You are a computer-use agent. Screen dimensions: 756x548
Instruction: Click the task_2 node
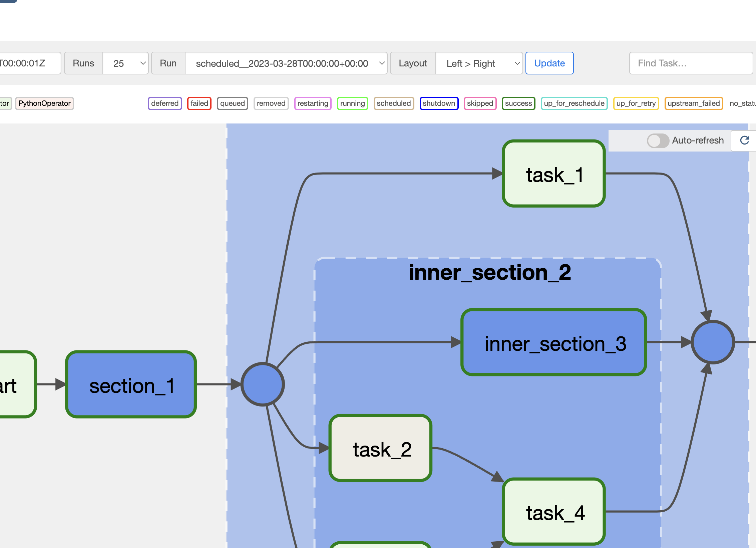[381, 448]
